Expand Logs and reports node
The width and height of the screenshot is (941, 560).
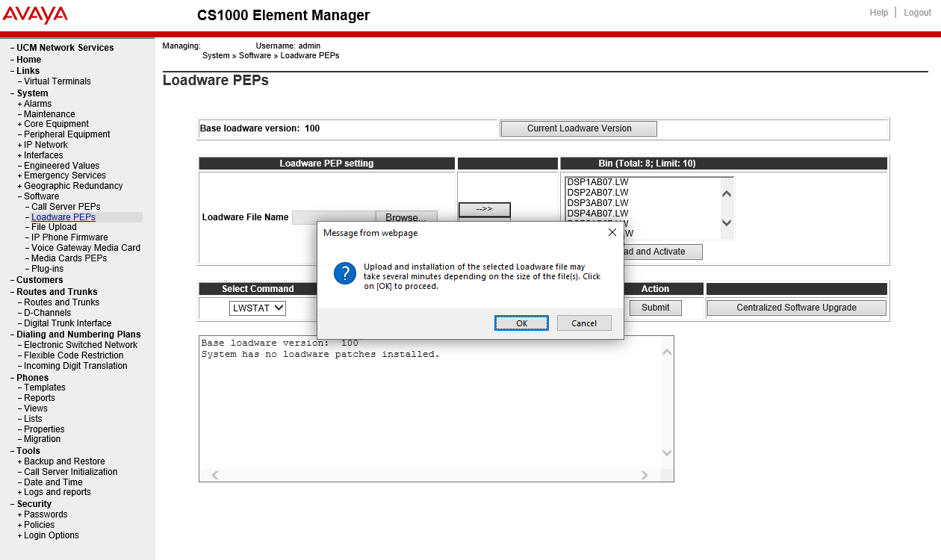pyautogui.click(x=20, y=493)
